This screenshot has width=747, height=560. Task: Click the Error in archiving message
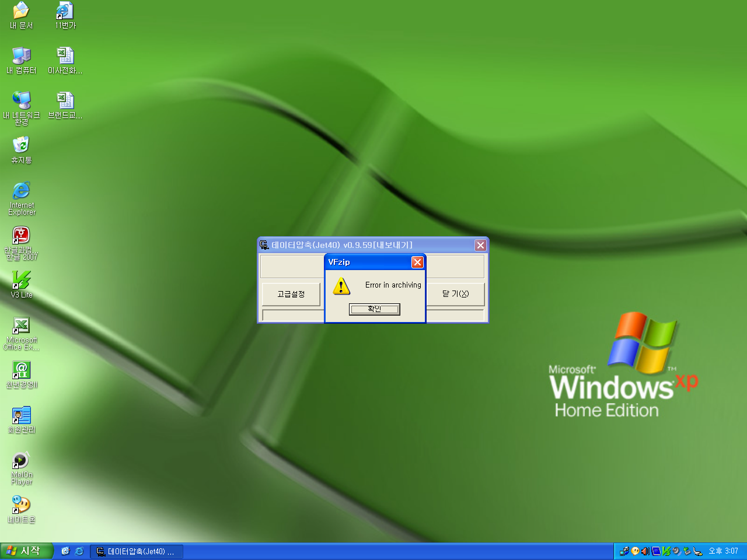coord(393,285)
